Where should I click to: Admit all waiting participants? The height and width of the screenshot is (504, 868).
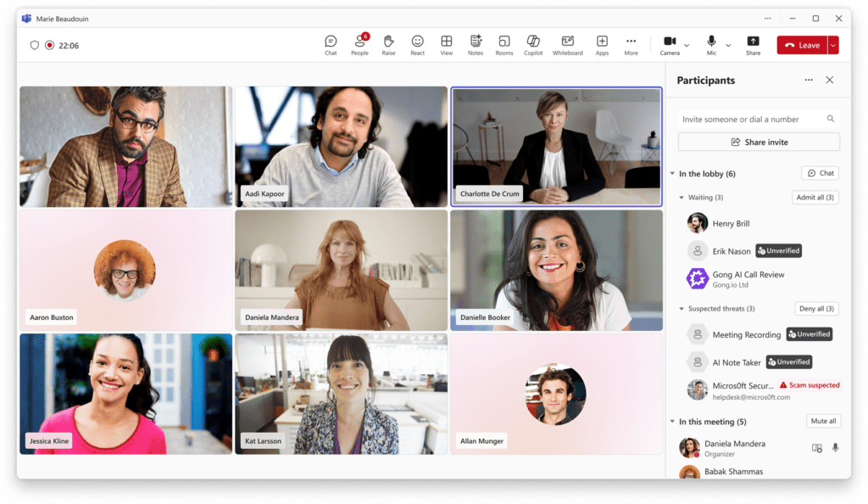[x=815, y=197]
